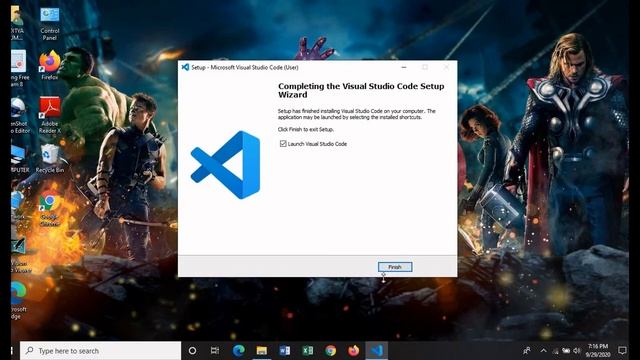Click the Finish button in Setup
The image size is (640, 360).
point(395,267)
